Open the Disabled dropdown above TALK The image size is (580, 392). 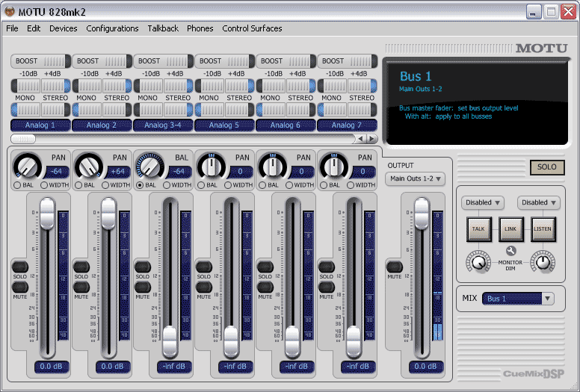point(482,202)
